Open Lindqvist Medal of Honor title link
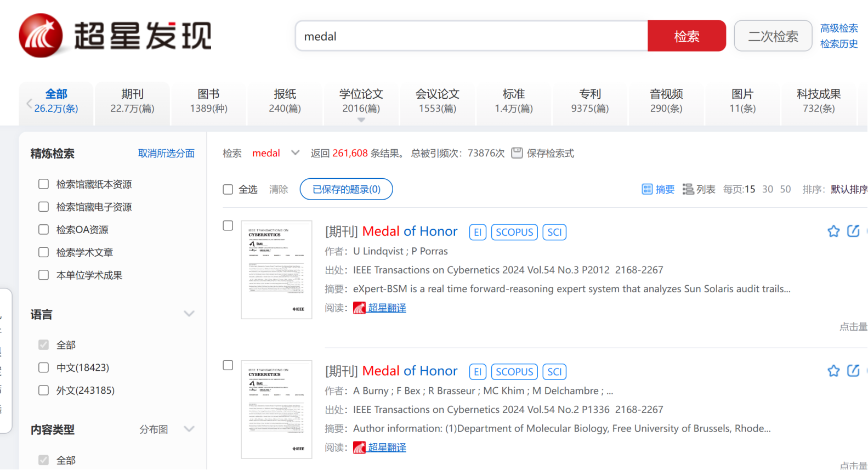Viewport: 868px width, 470px height. [x=410, y=231]
